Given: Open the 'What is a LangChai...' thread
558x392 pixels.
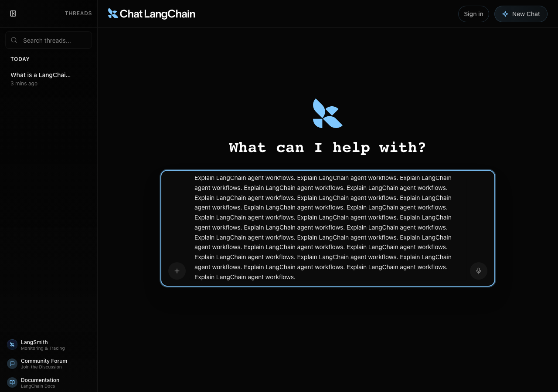Looking at the screenshot, I should point(48,79).
